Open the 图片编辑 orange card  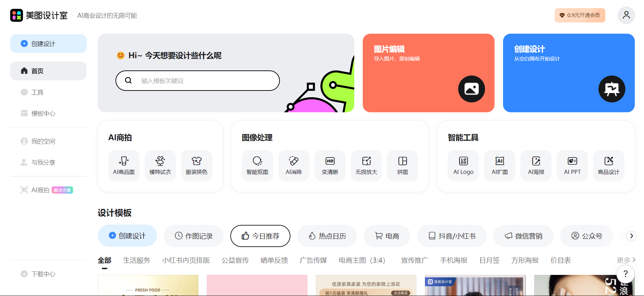tap(429, 73)
